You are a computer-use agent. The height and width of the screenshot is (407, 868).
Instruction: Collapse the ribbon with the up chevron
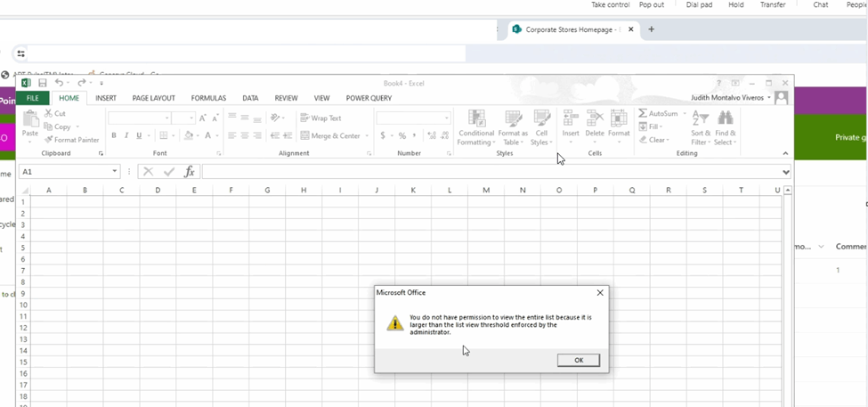[x=785, y=153]
